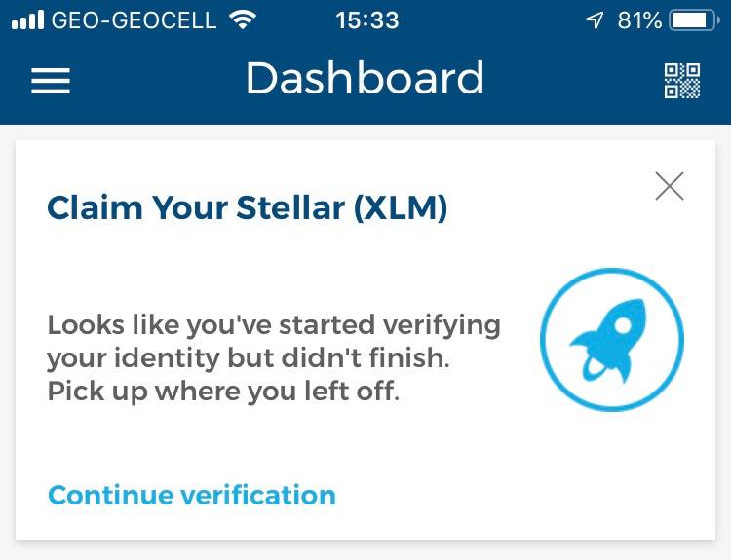Tap the cellular signal bars

click(27, 20)
